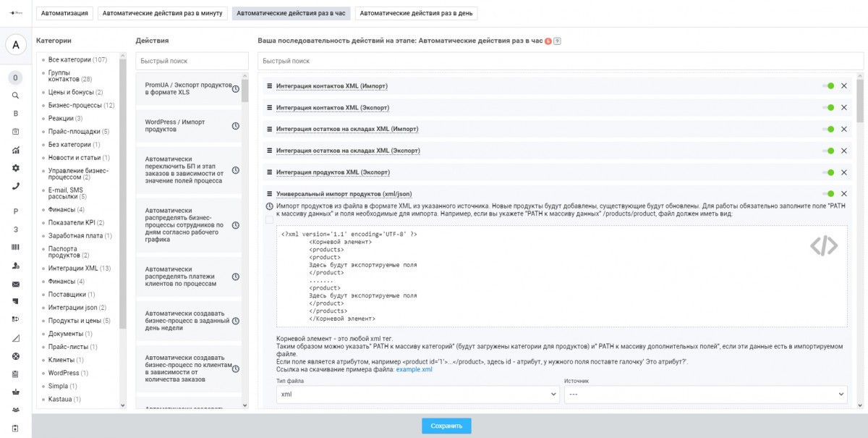
Task: Switch to Автоматизация tab
Action: point(65,13)
